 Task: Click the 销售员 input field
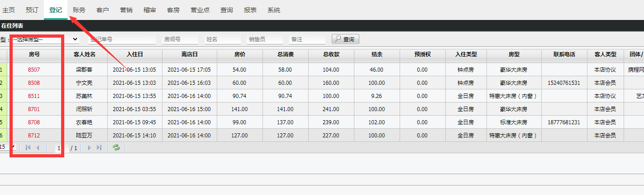(265, 39)
